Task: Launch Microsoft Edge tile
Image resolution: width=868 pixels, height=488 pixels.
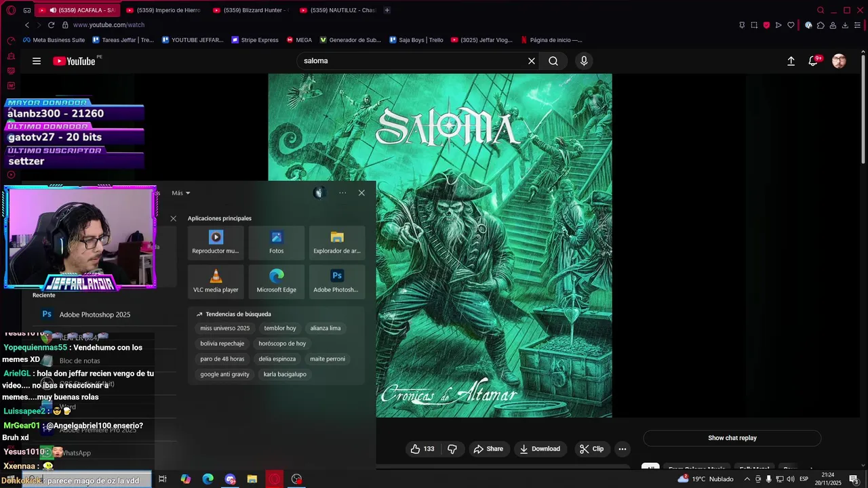Action: (276, 281)
